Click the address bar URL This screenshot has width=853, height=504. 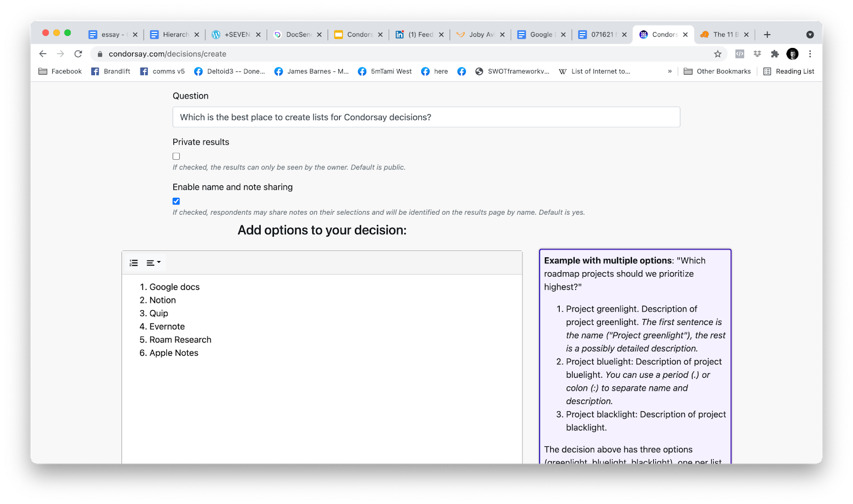coord(167,54)
